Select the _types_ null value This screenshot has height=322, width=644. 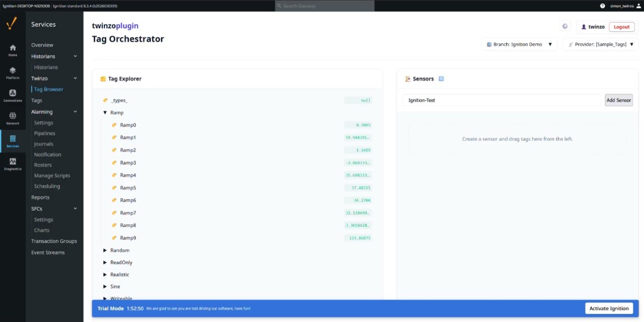(x=358, y=100)
